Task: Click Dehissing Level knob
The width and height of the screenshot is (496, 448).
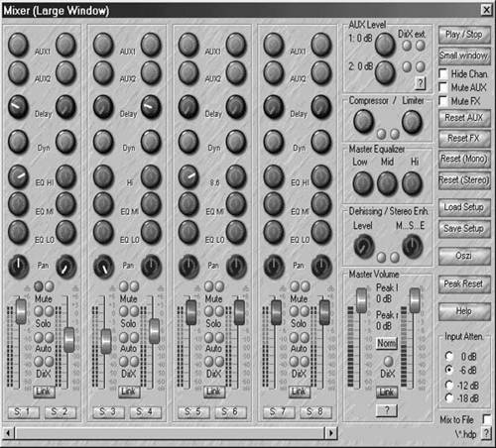Action: (x=363, y=246)
